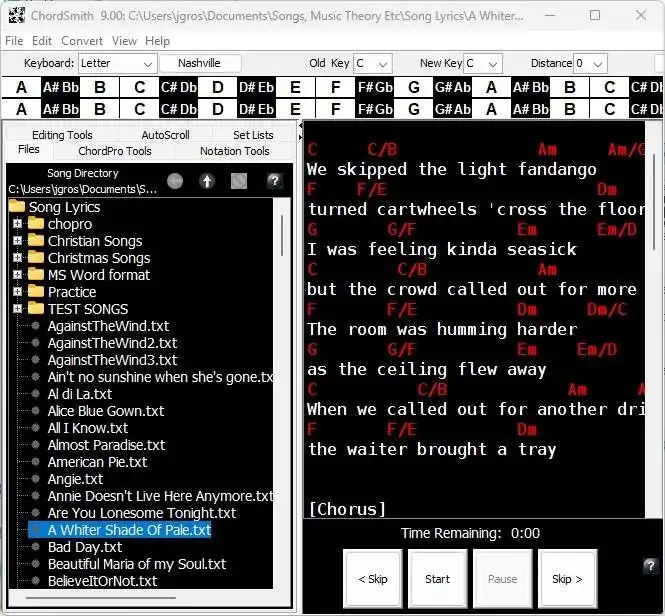
Task: Open the Keyboard Letter dropdown
Action: click(x=117, y=64)
